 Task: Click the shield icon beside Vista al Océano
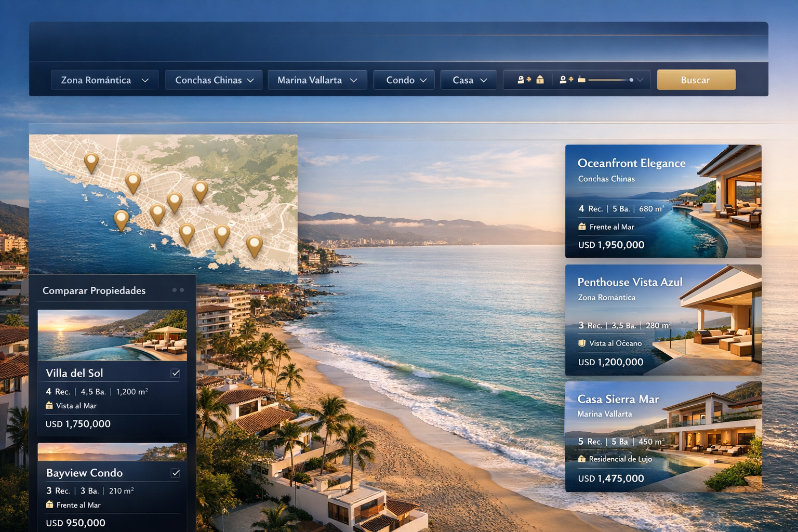click(582, 343)
